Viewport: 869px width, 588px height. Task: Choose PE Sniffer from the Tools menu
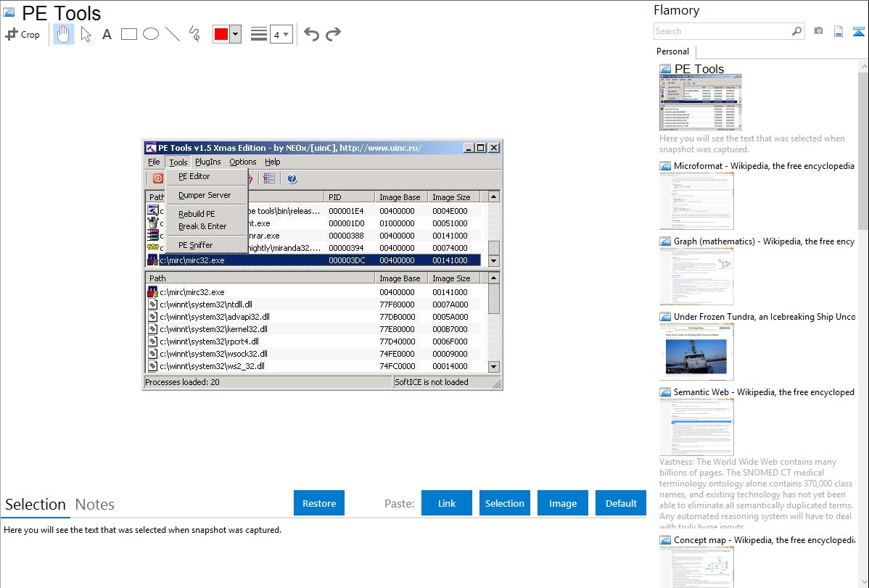(x=207, y=245)
